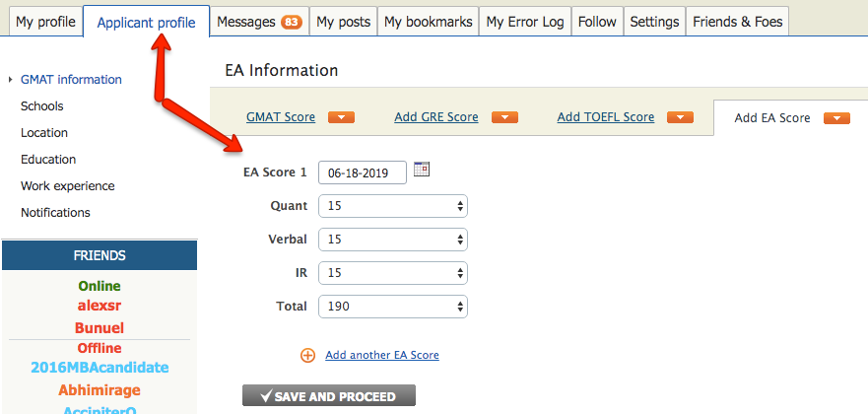The image size is (868, 414).
Task: Open the IR score dropdown
Action: point(392,273)
